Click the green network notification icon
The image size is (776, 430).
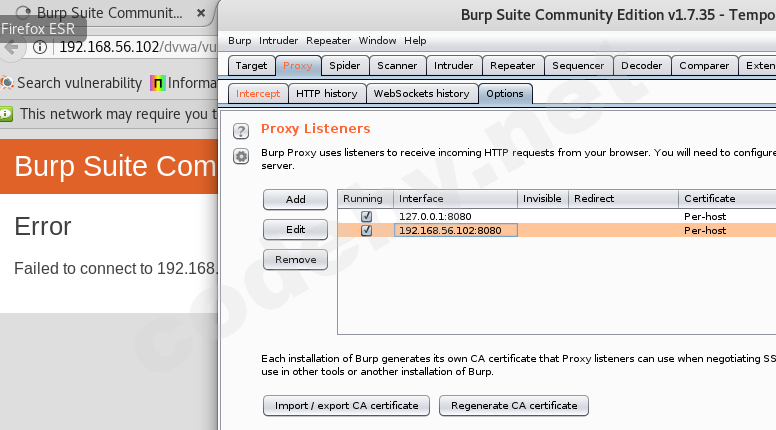7,114
